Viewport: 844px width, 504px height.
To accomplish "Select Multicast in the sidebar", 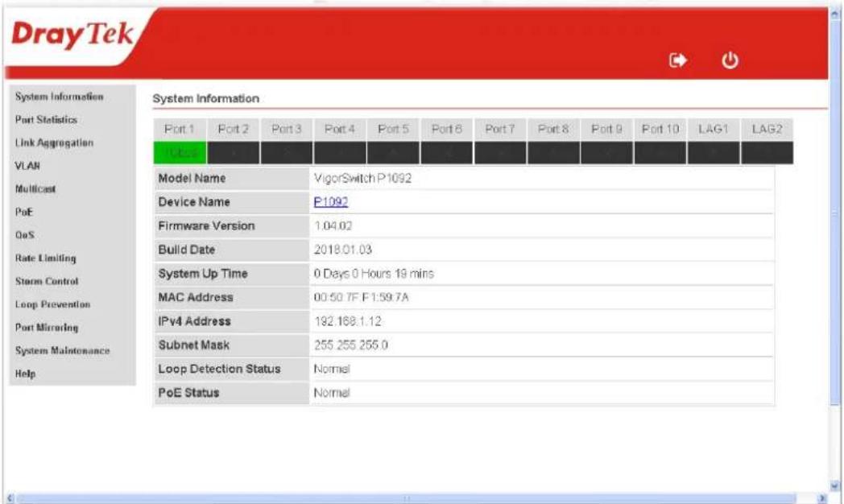I will click(x=35, y=188).
